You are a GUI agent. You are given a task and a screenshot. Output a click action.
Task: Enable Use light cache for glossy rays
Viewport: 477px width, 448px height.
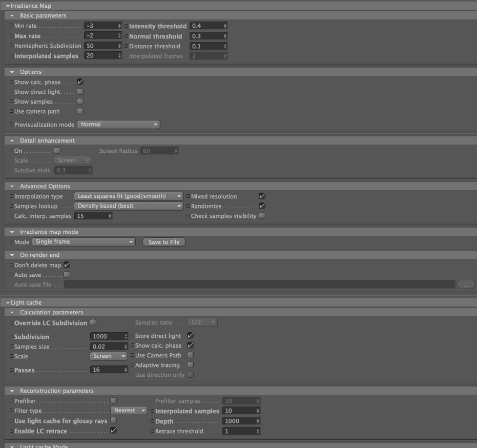coord(113,420)
